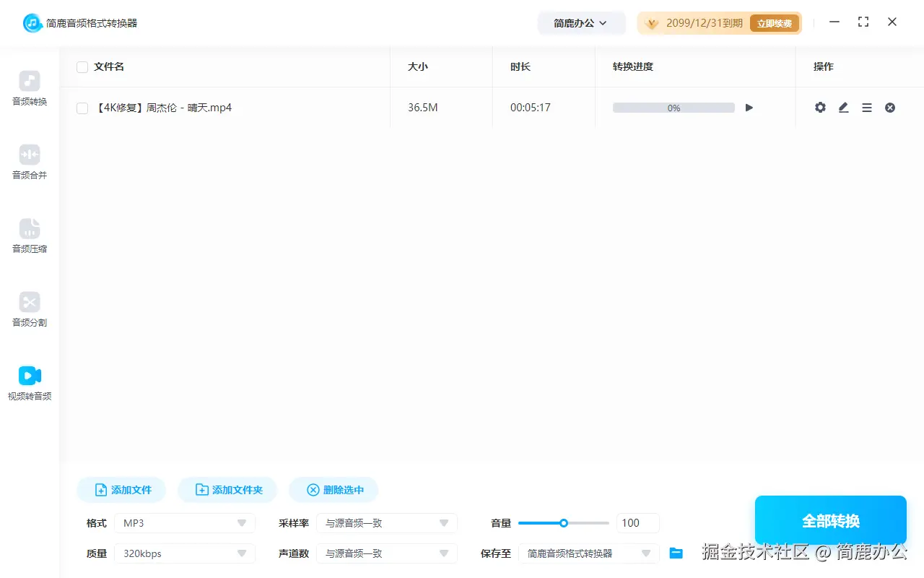Remove 晴天.mp4 with the X icon
This screenshot has width=924, height=578.
[x=890, y=107]
